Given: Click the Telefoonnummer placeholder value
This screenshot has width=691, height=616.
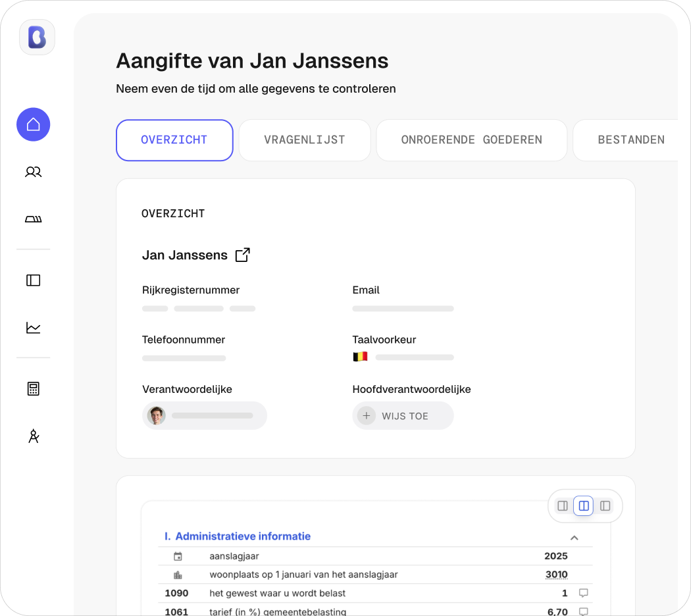Looking at the screenshot, I should (x=184, y=358).
